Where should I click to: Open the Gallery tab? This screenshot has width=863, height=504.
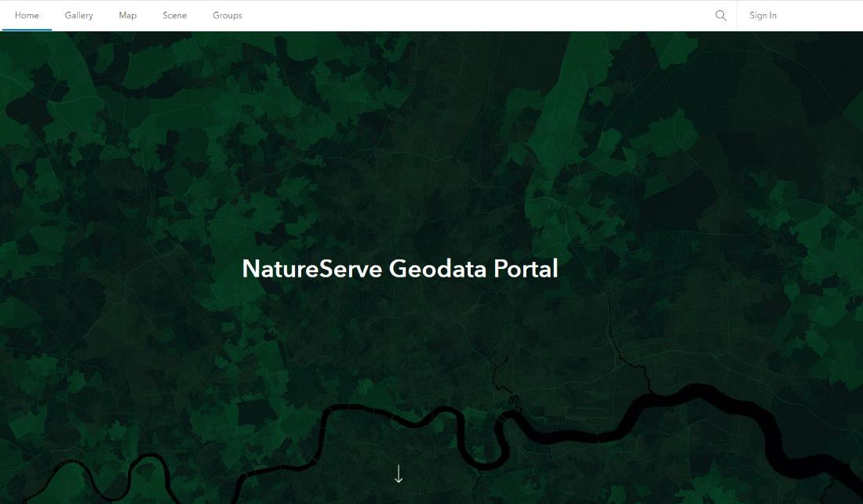[x=78, y=16]
